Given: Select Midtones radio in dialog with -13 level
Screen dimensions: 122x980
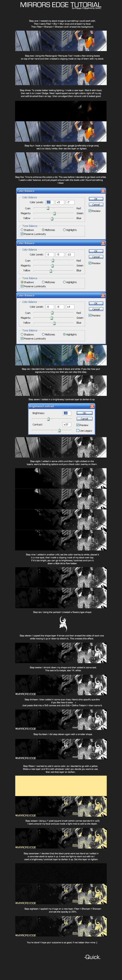Looking at the screenshot, I should pyautogui.click(x=49, y=282).
